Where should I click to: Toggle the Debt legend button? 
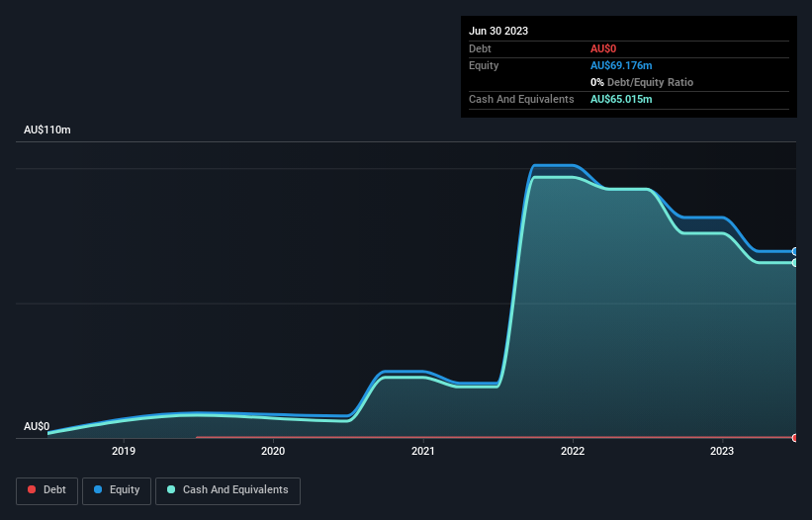[46, 490]
